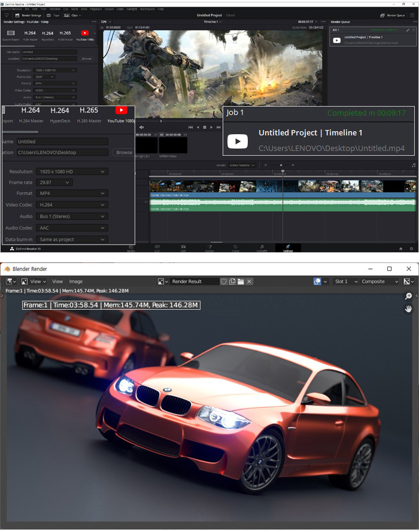Viewport: 419px width, 532px height.
Task: Go to first frame in viewer transport
Action: click(190, 127)
